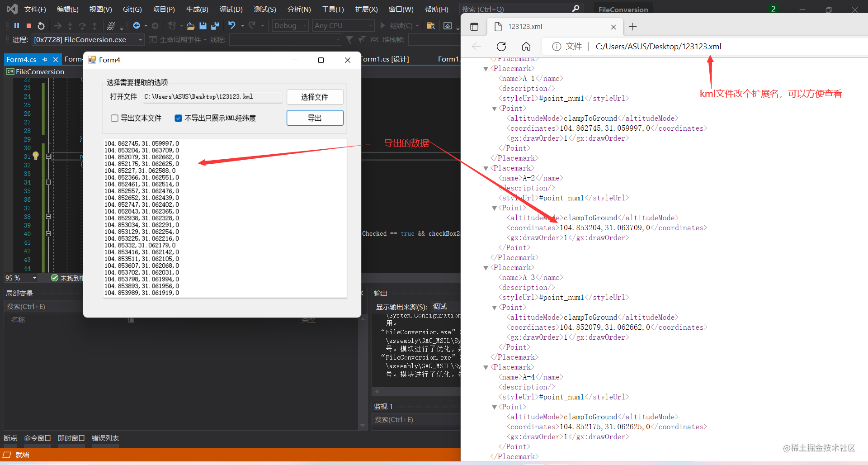Screen dimensions: 868x465
Task: Collapse the A-1 Placemark node
Action: coord(486,69)
